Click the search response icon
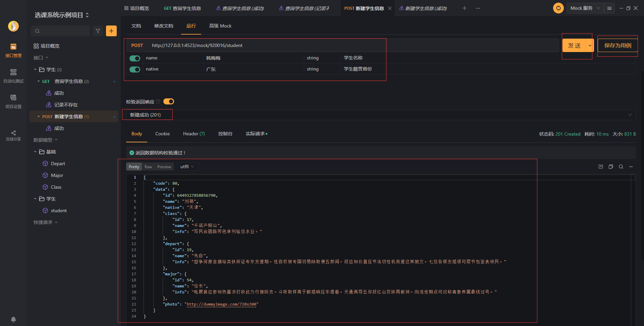Viewport: 644px width, 326px height. 621,167
